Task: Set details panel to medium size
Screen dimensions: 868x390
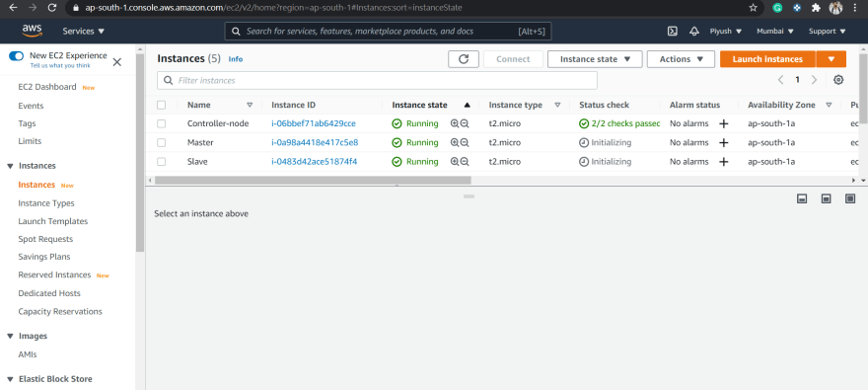Action: pos(826,198)
